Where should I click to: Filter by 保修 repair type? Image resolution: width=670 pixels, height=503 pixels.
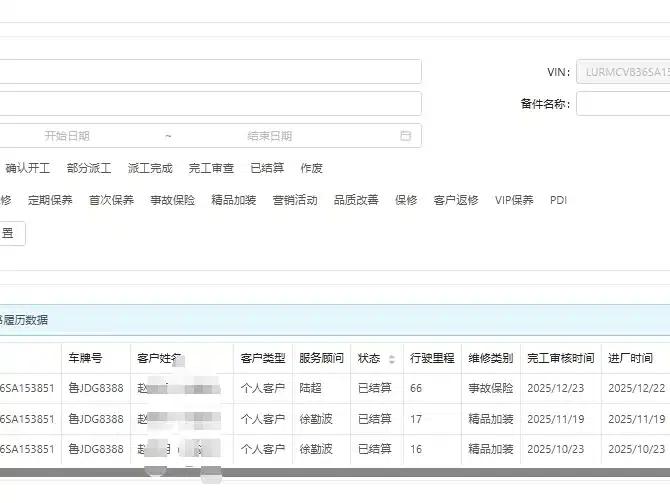pyautogui.click(x=406, y=200)
